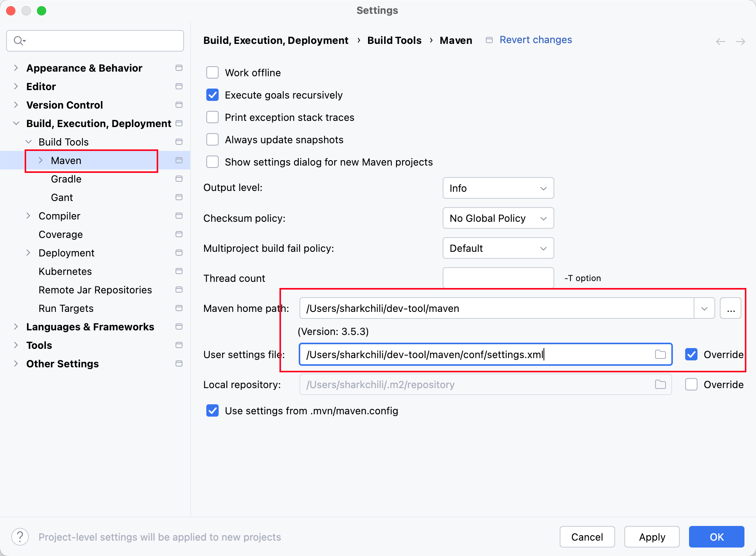Click the Thread count input field

point(498,278)
